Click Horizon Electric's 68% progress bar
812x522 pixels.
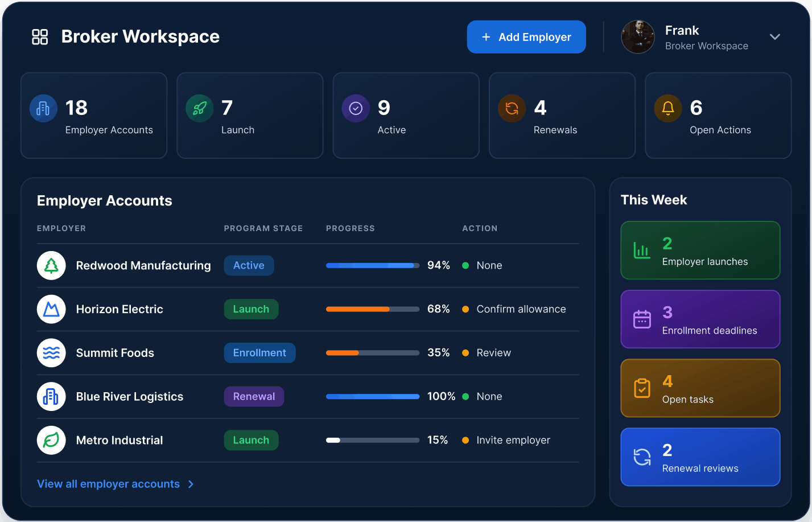point(373,310)
